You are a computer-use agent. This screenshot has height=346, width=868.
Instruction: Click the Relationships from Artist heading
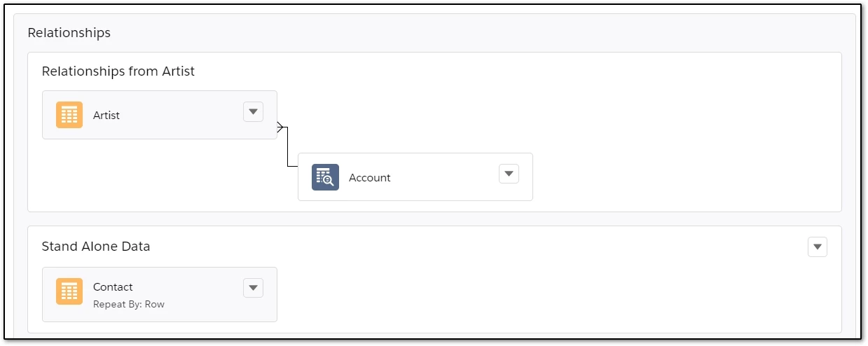[x=118, y=71]
